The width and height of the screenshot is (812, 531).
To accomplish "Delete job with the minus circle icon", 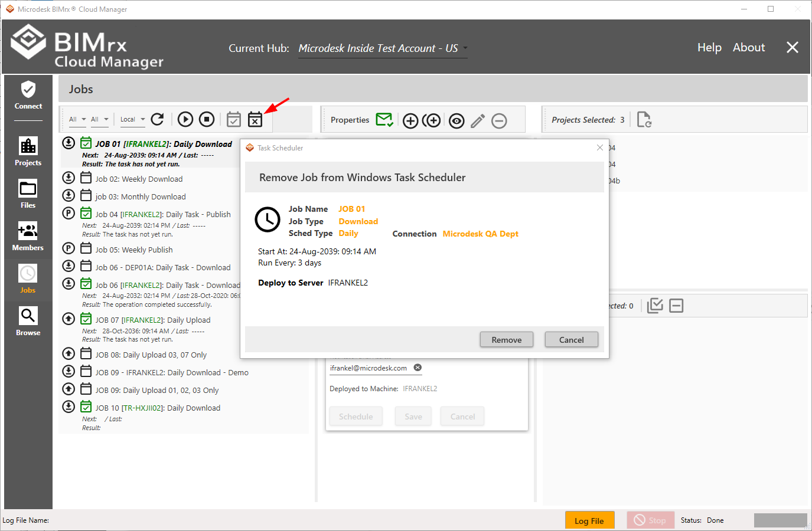I will pos(499,121).
